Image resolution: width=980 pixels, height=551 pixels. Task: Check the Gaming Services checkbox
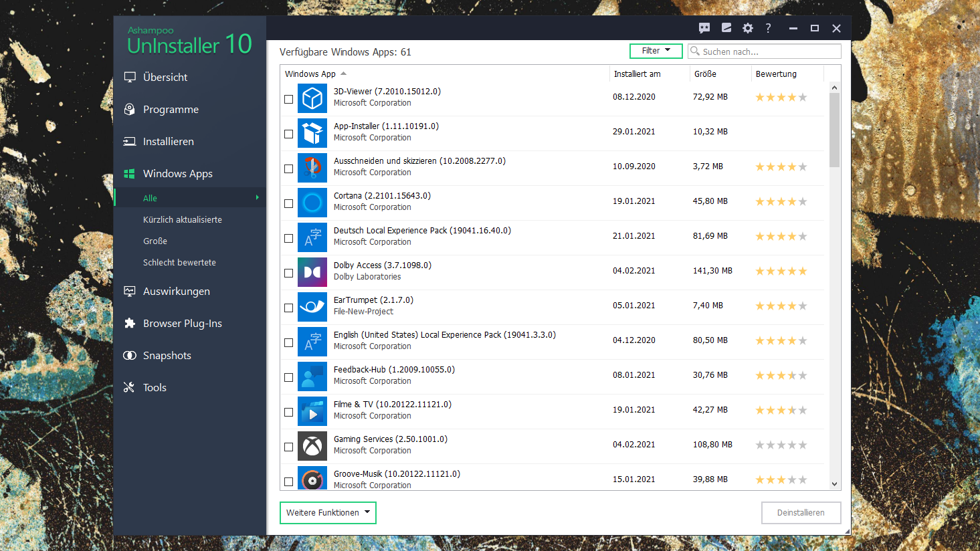[289, 447]
